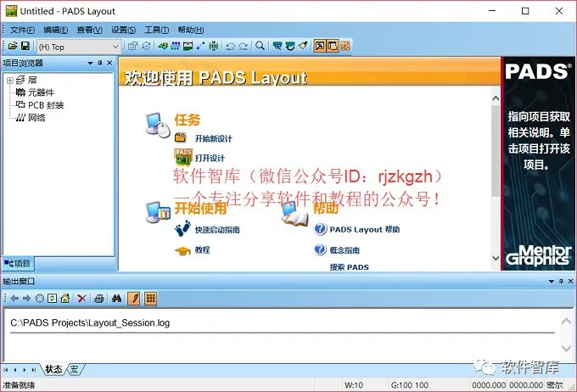Click Back arrow in output window toolbar

(14, 299)
